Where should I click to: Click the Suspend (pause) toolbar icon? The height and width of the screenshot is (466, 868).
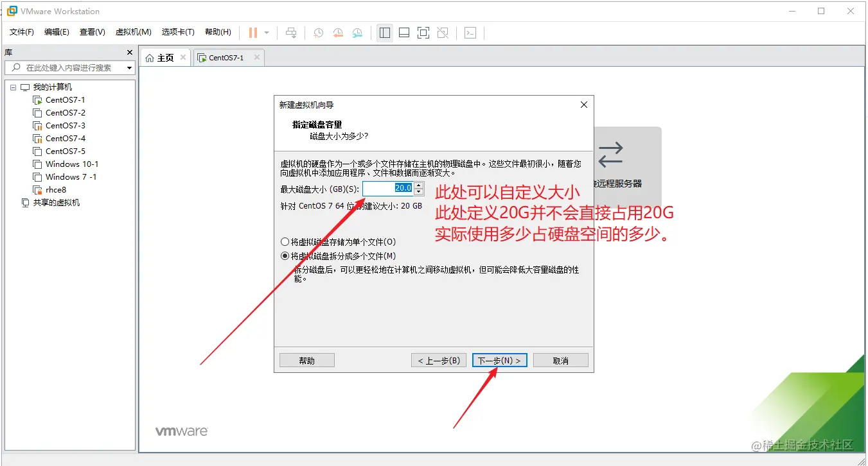[253, 33]
